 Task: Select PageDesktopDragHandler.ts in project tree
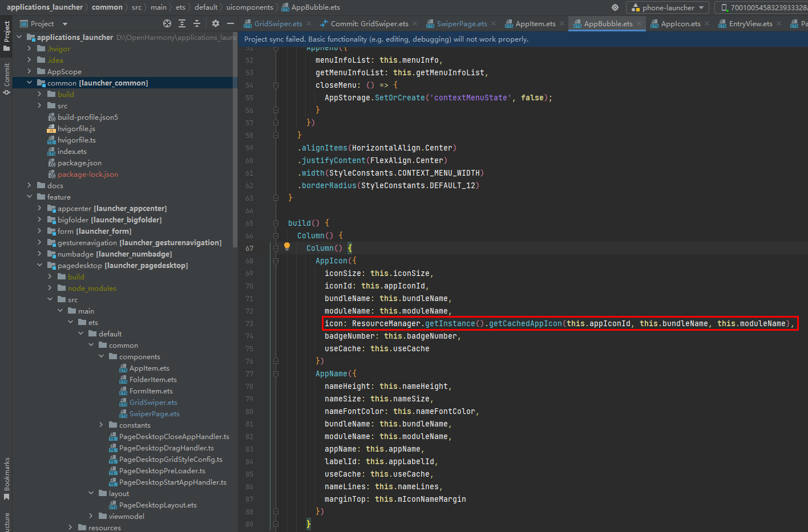[166, 448]
